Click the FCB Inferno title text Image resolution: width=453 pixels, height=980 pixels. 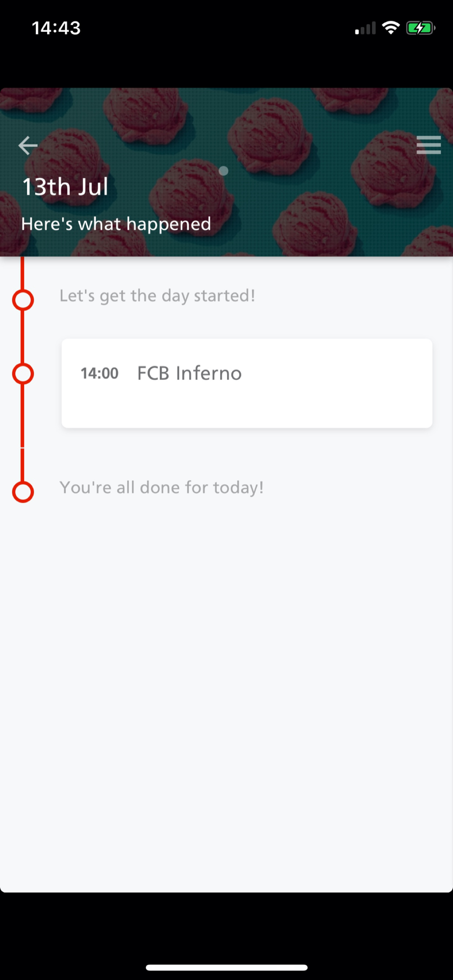(x=189, y=373)
